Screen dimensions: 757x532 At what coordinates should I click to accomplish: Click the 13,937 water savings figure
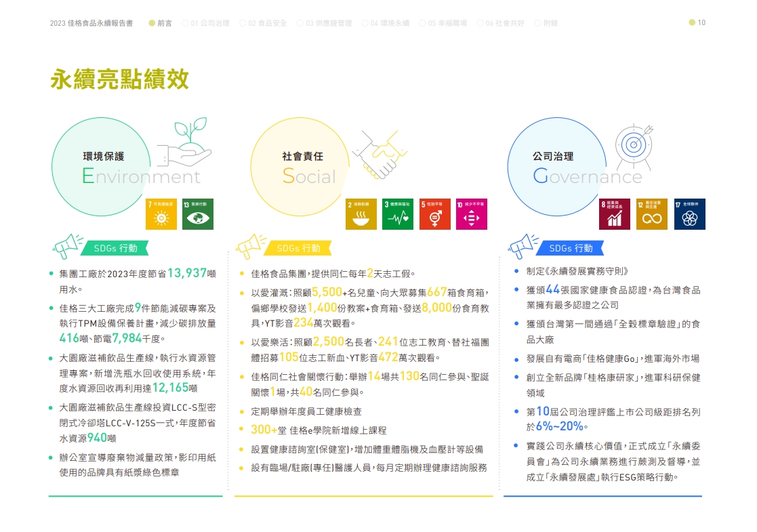pyautogui.click(x=187, y=273)
